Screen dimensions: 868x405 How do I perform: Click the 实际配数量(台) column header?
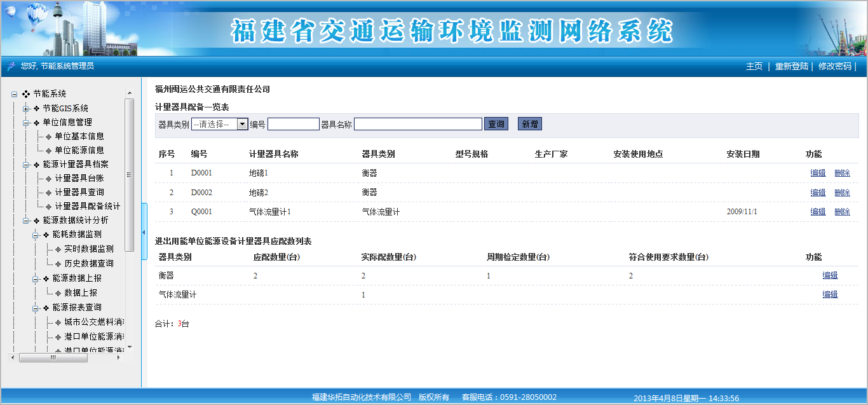click(389, 257)
